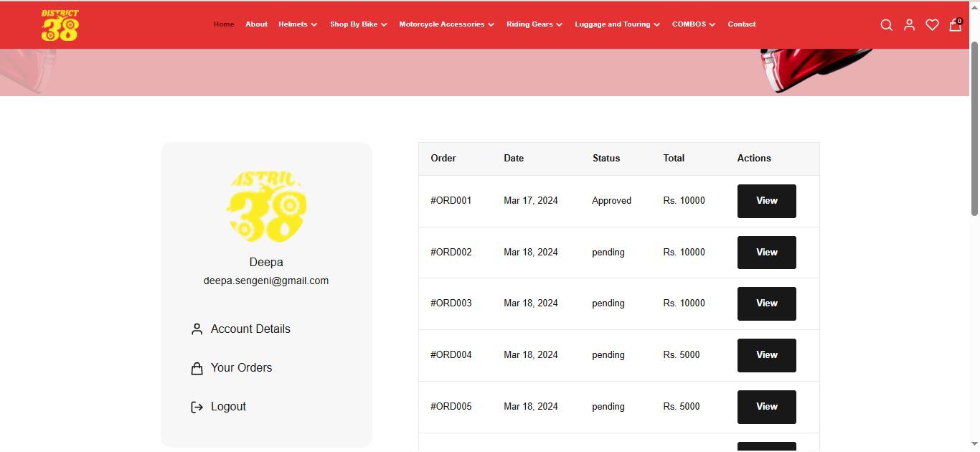
Task: Click the District 38 logo in header
Action: (60, 25)
